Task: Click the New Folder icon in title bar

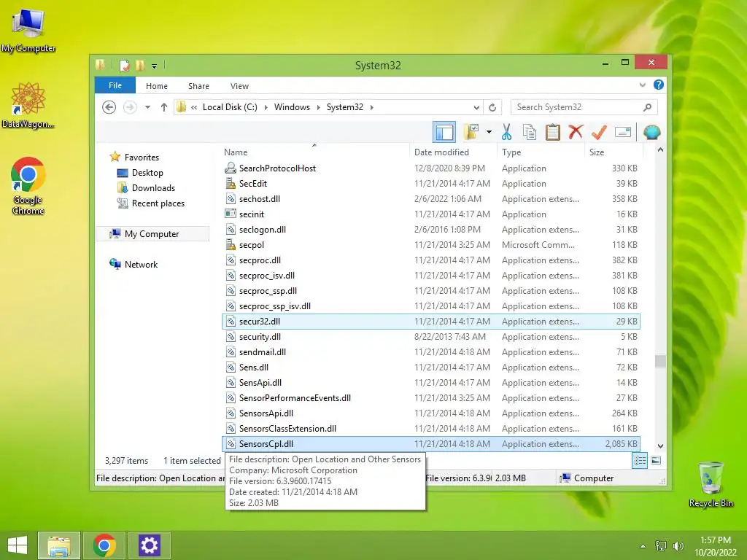Action: click(x=140, y=65)
